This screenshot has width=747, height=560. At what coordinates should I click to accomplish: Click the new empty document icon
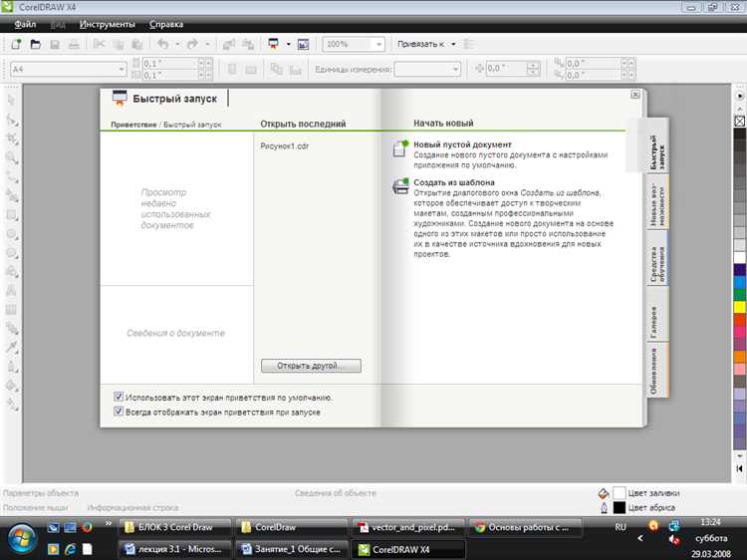click(400, 148)
